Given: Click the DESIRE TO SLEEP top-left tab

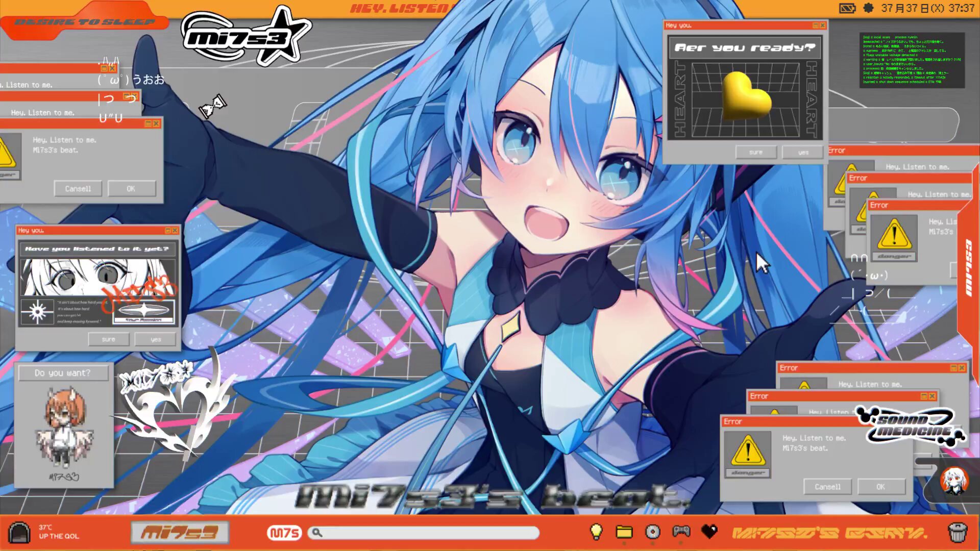Looking at the screenshot, I should [85, 22].
